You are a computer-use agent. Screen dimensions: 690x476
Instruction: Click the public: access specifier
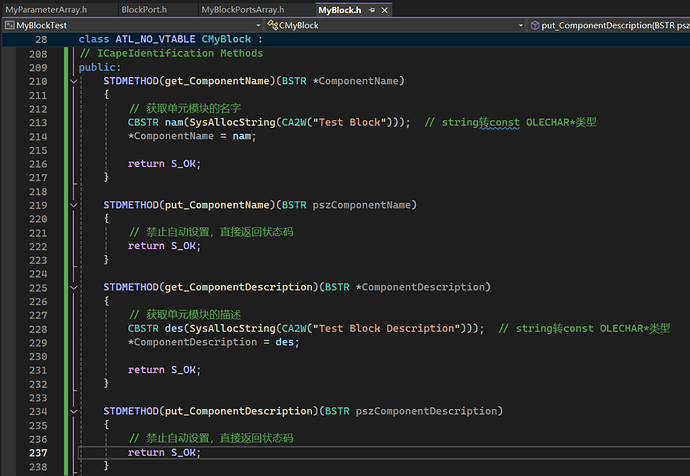99,67
